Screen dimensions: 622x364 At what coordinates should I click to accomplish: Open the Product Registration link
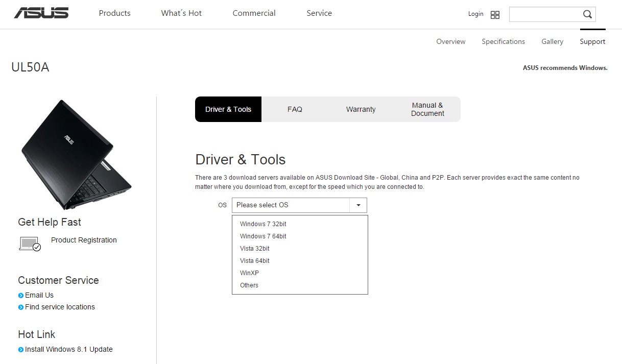(84, 240)
